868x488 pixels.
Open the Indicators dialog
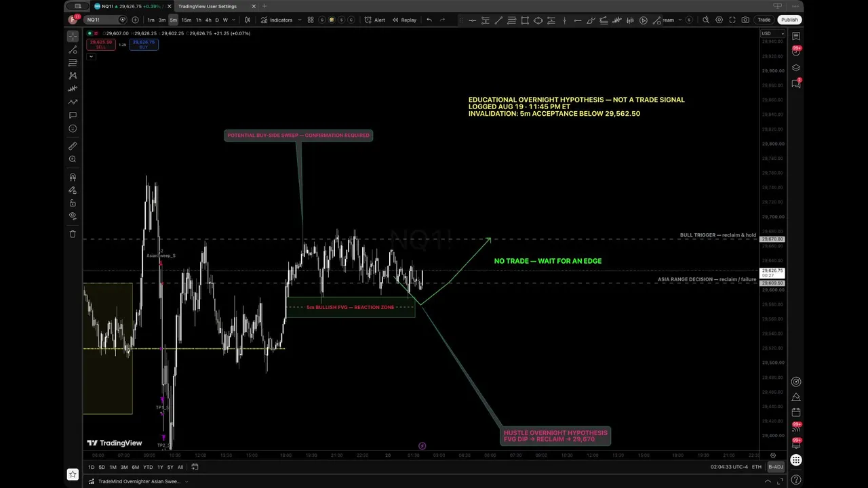click(277, 20)
